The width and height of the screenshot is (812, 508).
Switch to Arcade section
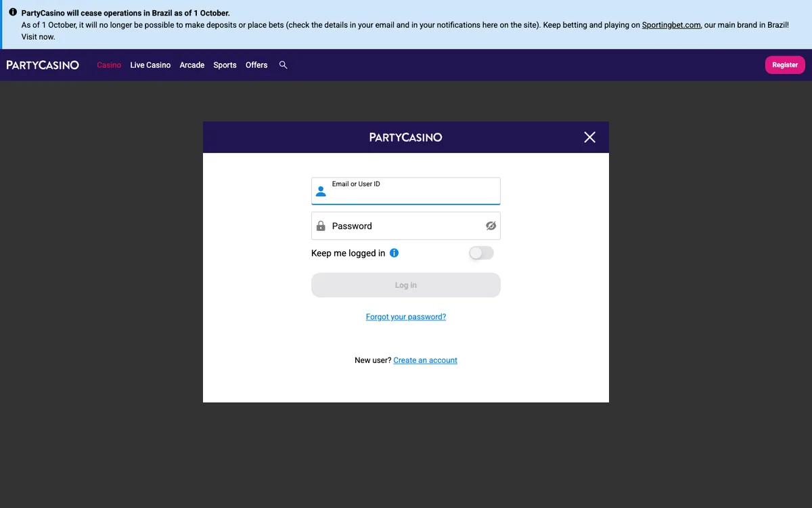coord(192,65)
